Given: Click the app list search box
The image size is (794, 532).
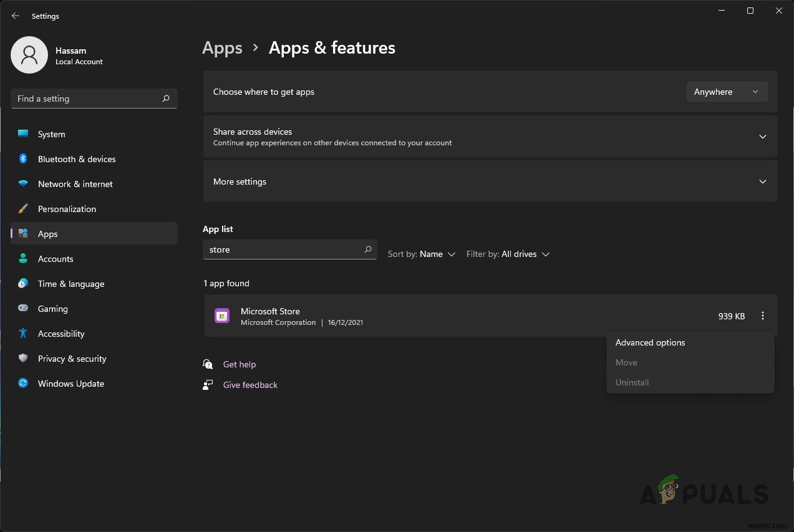Looking at the screenshot, I should [x=289, y=249].
